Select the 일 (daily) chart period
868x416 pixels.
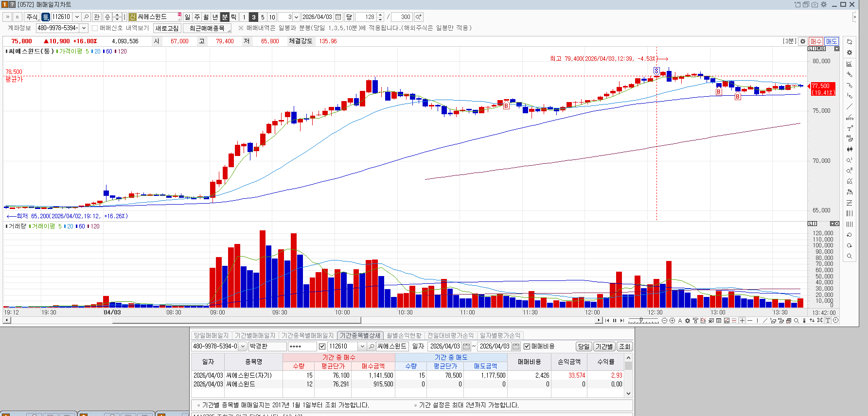(x=188, y=17)
